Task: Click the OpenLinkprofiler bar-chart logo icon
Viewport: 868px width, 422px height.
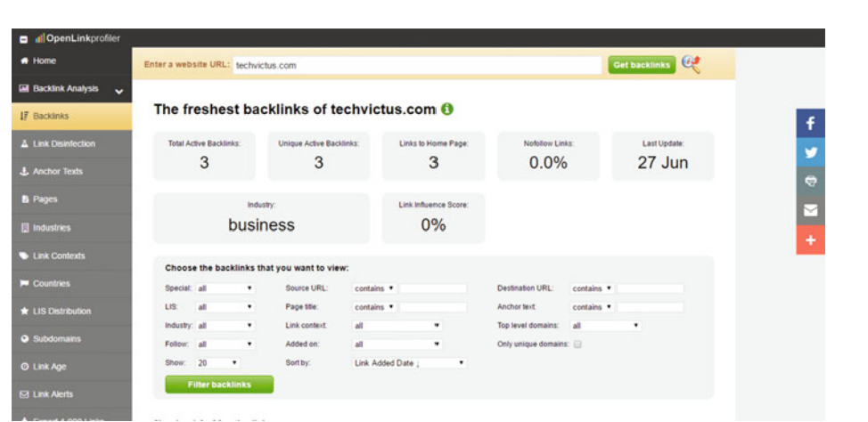Action: [39, 38]
